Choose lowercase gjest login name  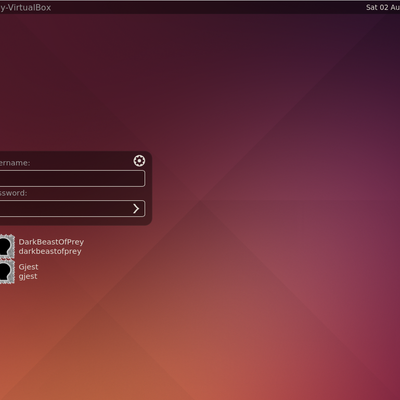pyautogui.click(x=28, y=276)
